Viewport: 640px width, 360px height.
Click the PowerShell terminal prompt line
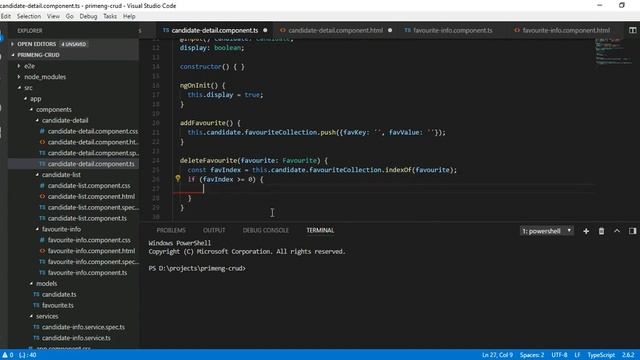(x=197, y=268)
